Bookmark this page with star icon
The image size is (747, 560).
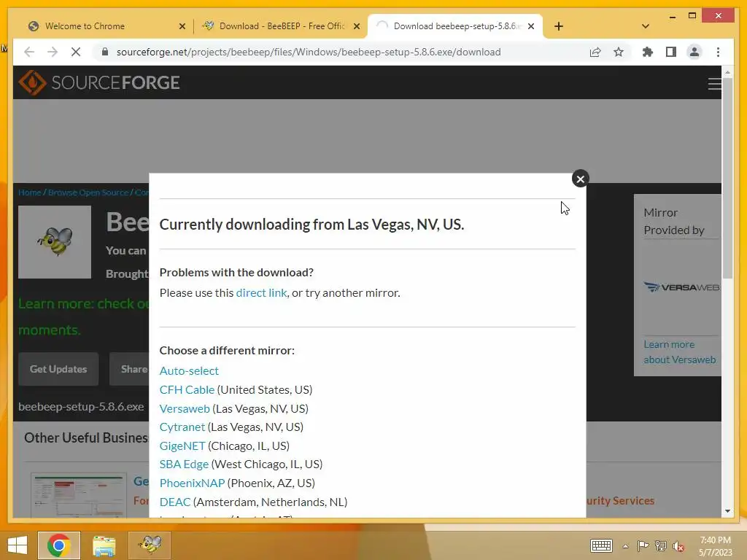619,52
